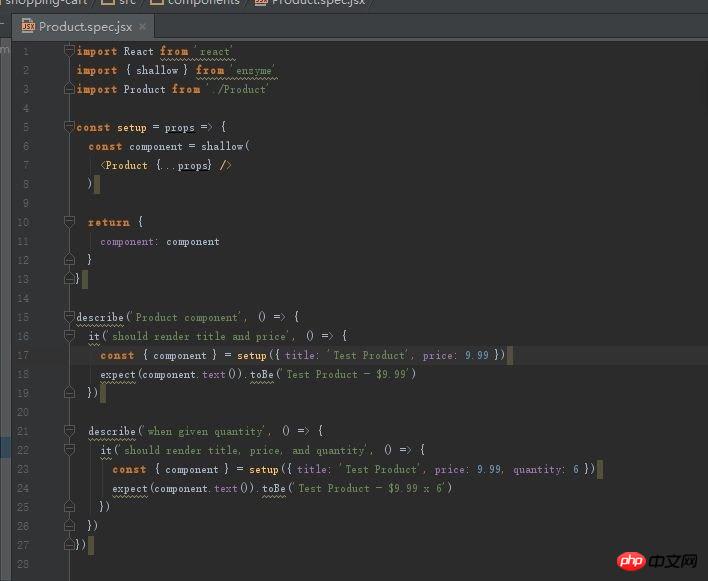This screenshot has width=708, height=581.
Task: Collapse the setup function at line 5
Action: (69, 126)
